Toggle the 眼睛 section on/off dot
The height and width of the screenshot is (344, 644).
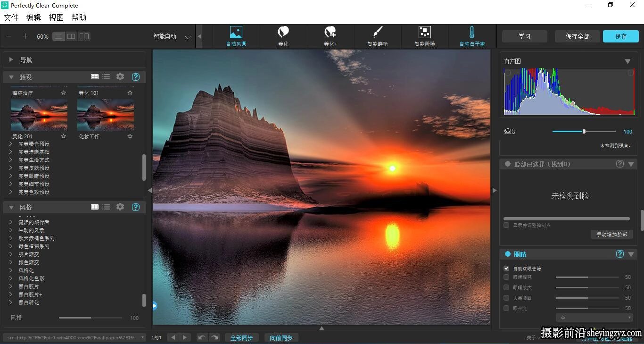point(508,254)
